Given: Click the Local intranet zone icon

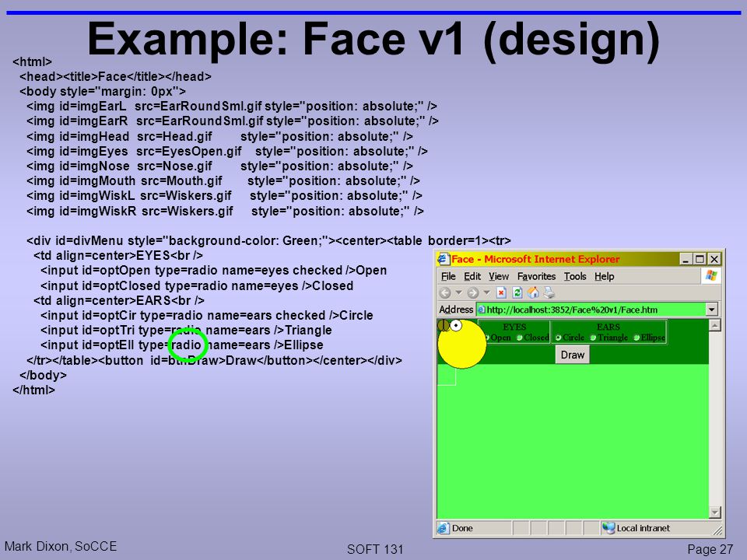Looking at the screenshot, I should click(x=608, y=527).
